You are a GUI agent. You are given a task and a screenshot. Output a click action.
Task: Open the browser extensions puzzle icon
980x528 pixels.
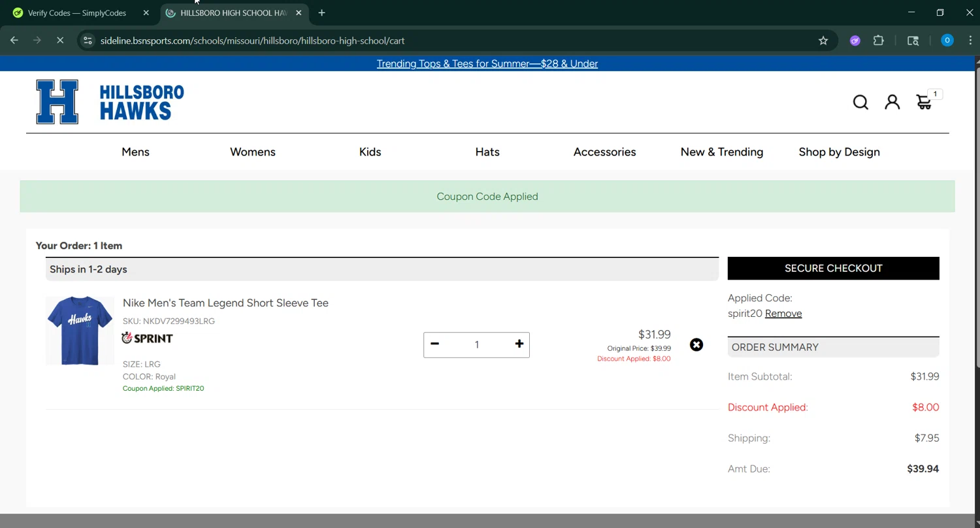click(879, 41)
